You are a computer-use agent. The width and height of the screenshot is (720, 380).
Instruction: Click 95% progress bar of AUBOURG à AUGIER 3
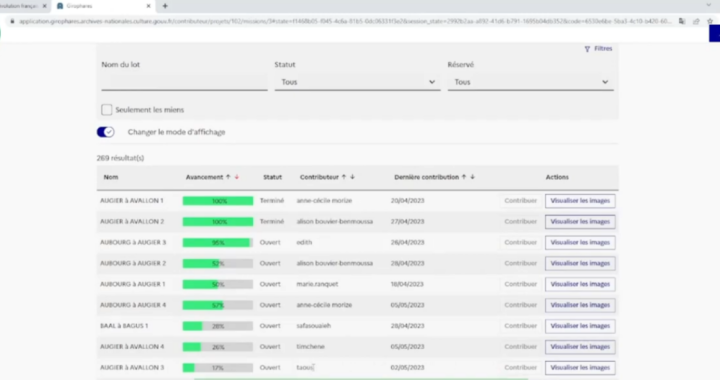click(218, 243)
